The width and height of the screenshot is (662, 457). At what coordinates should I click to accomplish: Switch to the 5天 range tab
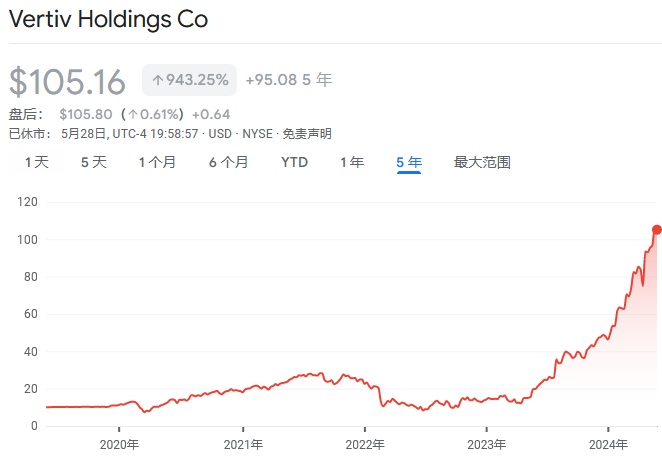(x=93, y=162)
